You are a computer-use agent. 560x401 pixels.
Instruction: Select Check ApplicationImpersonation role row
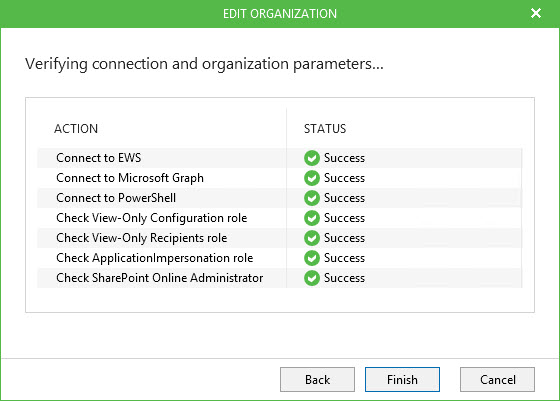(x=280, y=258)
